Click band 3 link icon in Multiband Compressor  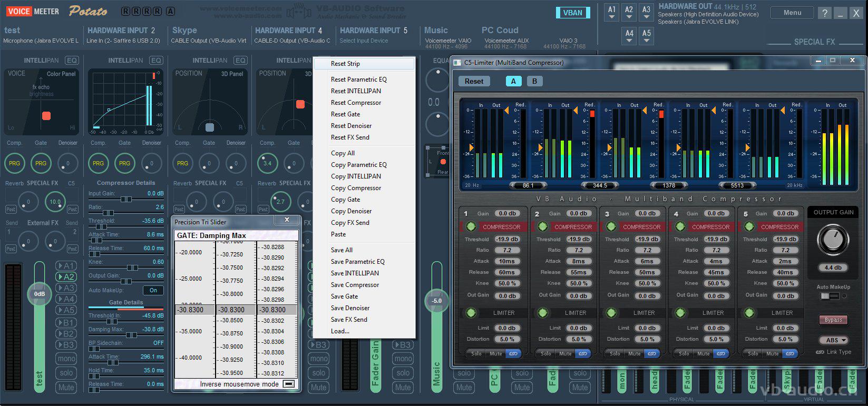click(x=651, y=353)
